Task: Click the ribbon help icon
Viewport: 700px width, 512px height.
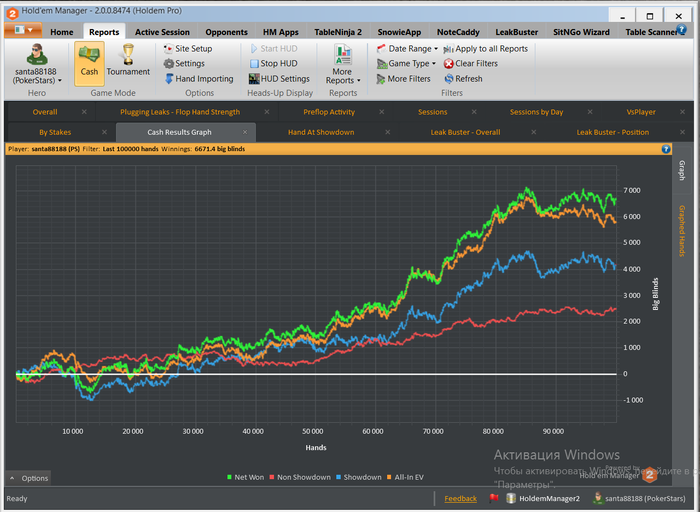Action: pyautogui.click(x=681, y=29)
